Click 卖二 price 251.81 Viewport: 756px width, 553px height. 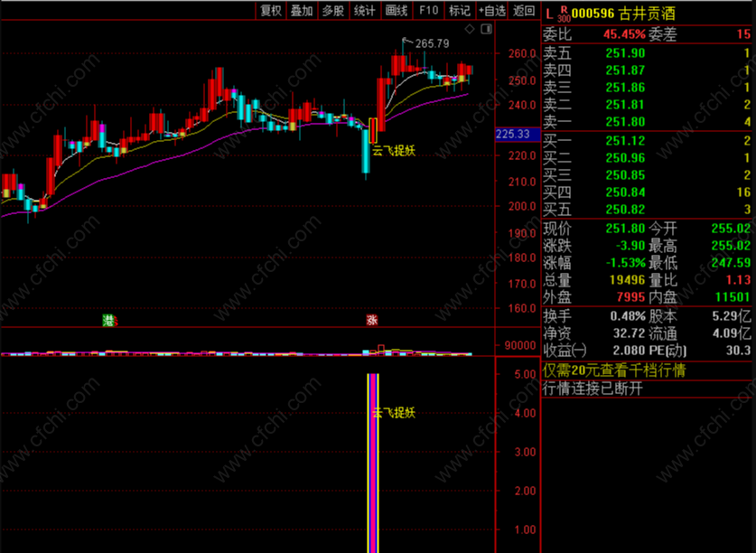[x=625, y=105]
